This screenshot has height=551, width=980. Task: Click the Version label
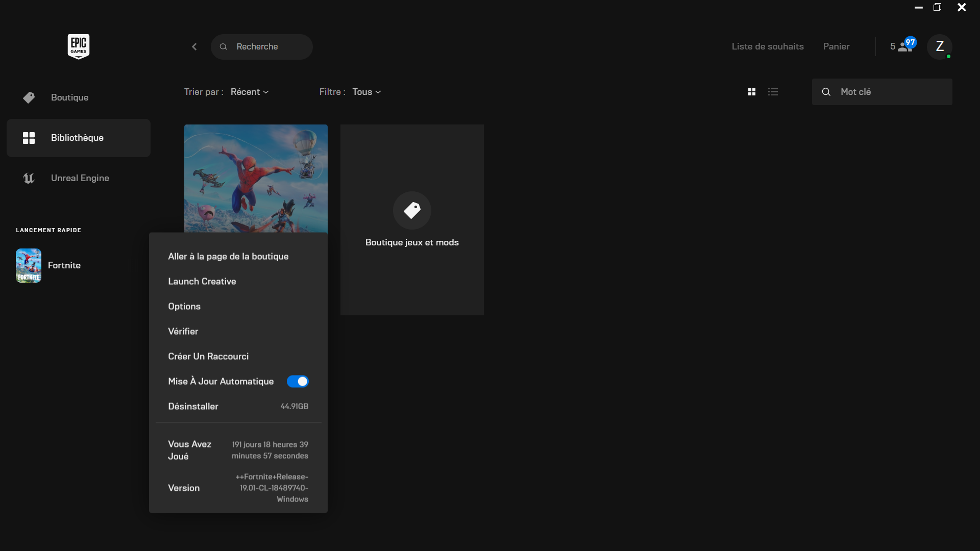[184, 488]
